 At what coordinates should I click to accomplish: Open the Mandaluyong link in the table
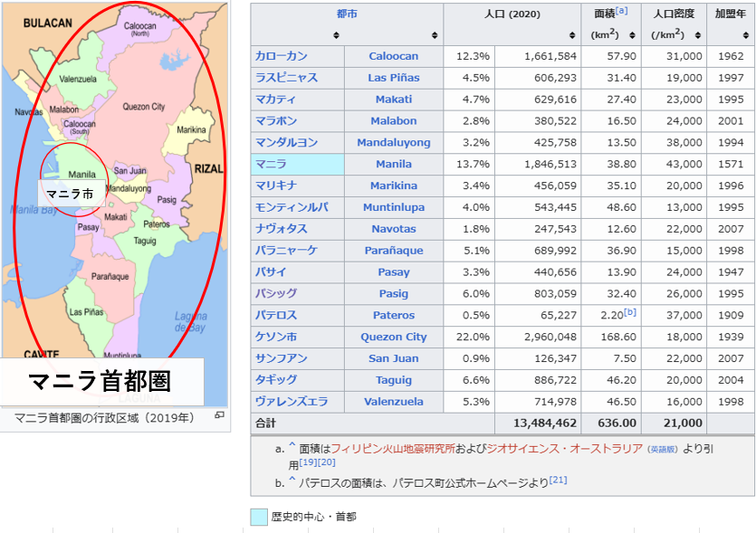click(x=394, y=143)
